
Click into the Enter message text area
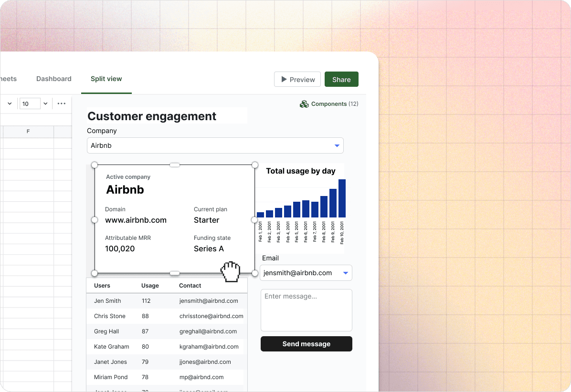point(306,310)
